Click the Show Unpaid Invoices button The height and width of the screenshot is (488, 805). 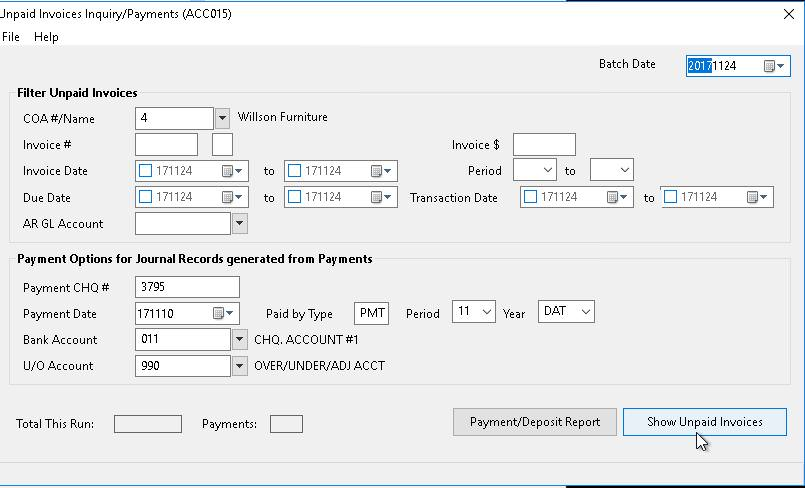click(x=704, y=422)
